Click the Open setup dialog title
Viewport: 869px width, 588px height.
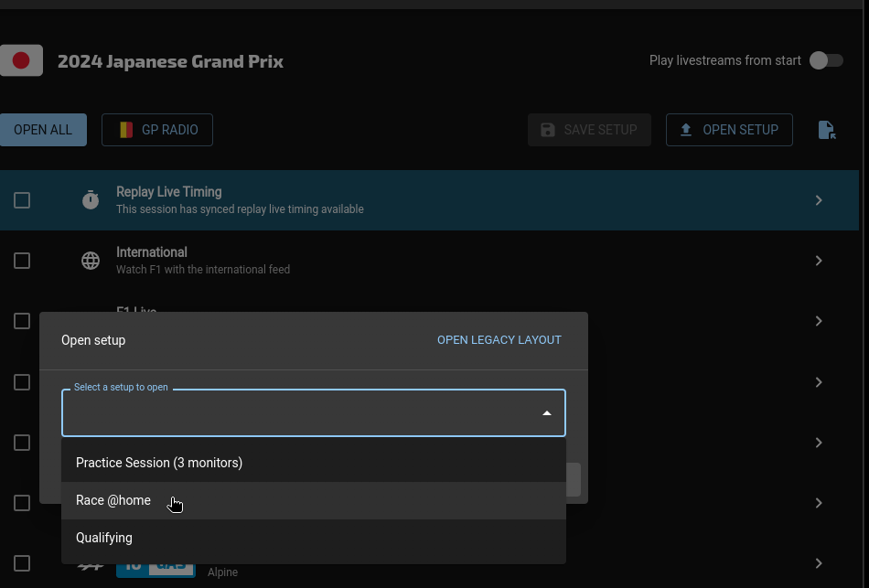(93, 340)
